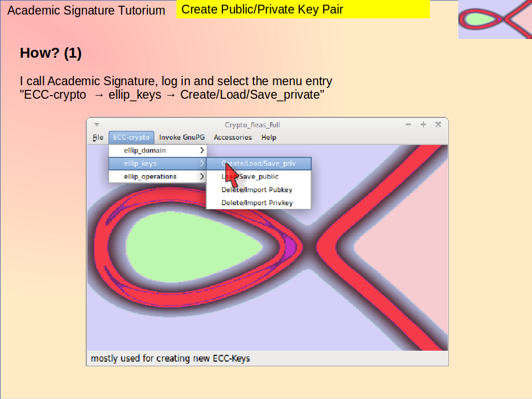This screenshot has width=532, height=399.
Task: Select the ellip_domain submenu entry
Action: click(x=158, y=150)
